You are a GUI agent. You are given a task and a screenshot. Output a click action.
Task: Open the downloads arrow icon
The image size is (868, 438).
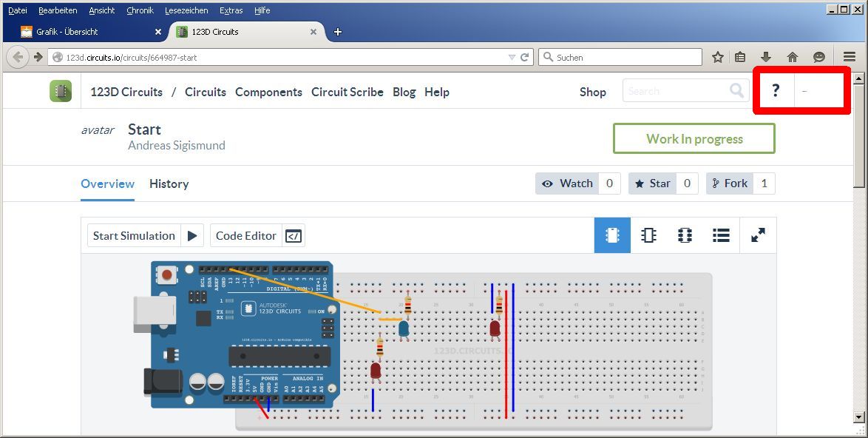click(766, 57)
